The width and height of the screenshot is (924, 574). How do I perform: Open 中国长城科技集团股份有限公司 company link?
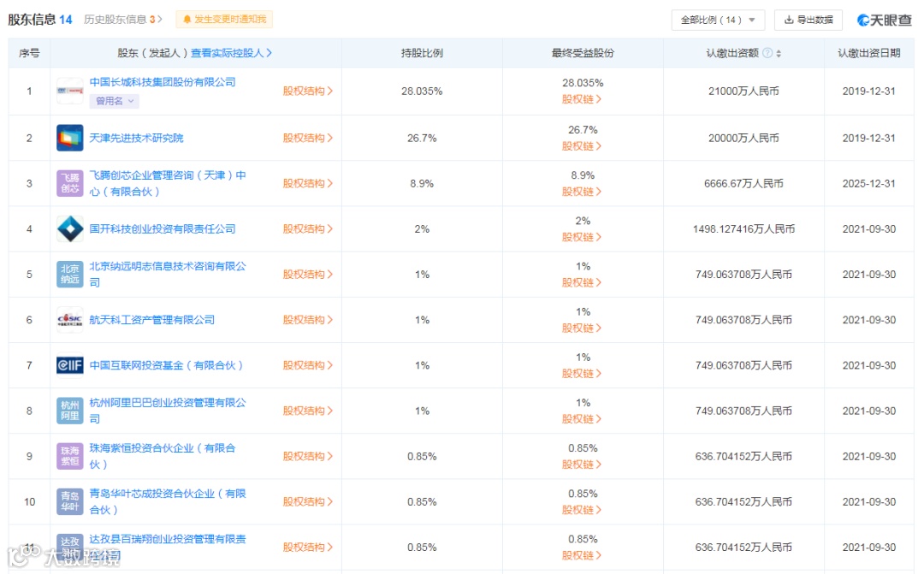(x=162, y=82)
